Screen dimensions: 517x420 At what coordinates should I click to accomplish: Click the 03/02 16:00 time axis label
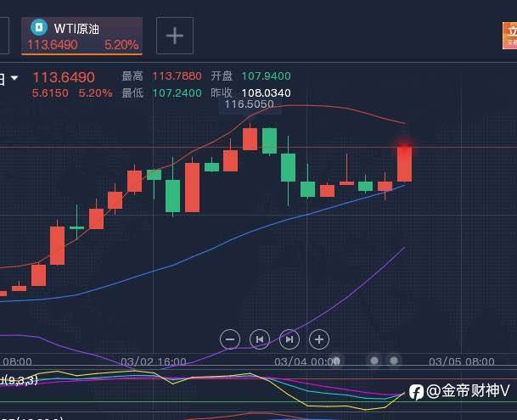click(154, 361)
